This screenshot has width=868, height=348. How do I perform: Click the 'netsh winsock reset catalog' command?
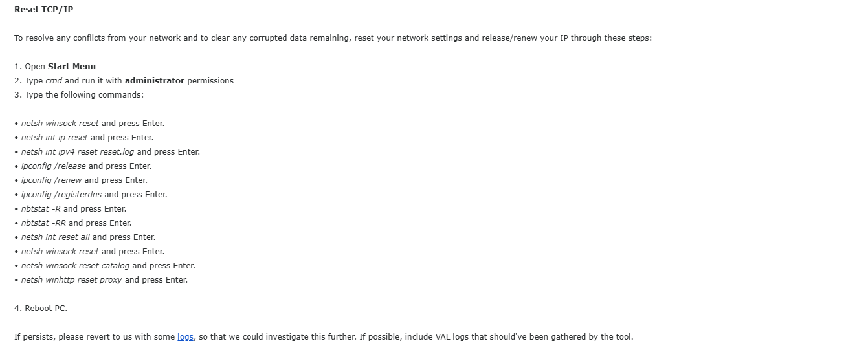[x=75, y=266]
